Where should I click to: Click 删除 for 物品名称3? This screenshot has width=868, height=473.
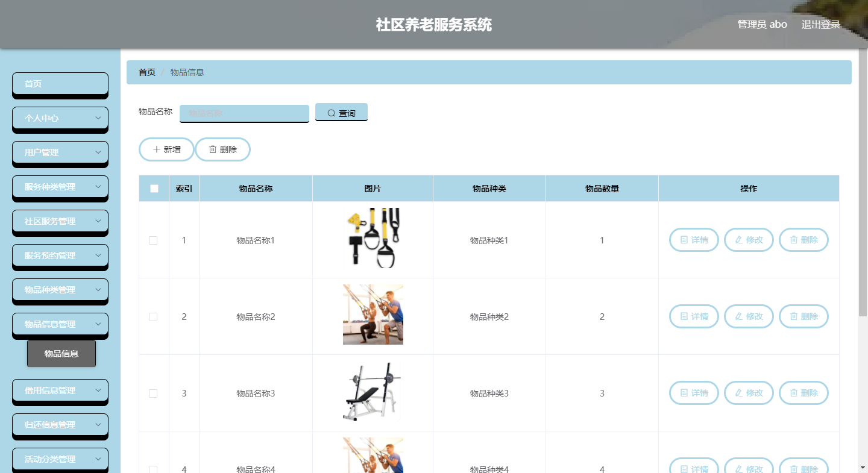804,393
